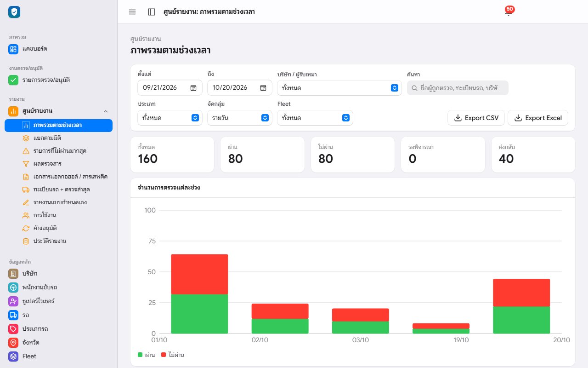Open เอกสารแอลกอฮอล์ / สารเสพติด menu item
588x368 pixels.
(x=58, y=177)
